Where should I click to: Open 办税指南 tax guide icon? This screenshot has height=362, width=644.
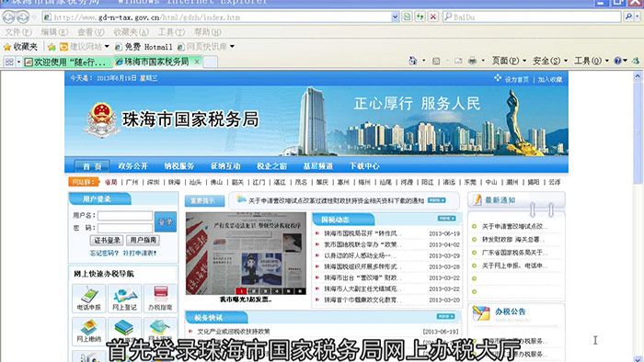pos(160,299)
